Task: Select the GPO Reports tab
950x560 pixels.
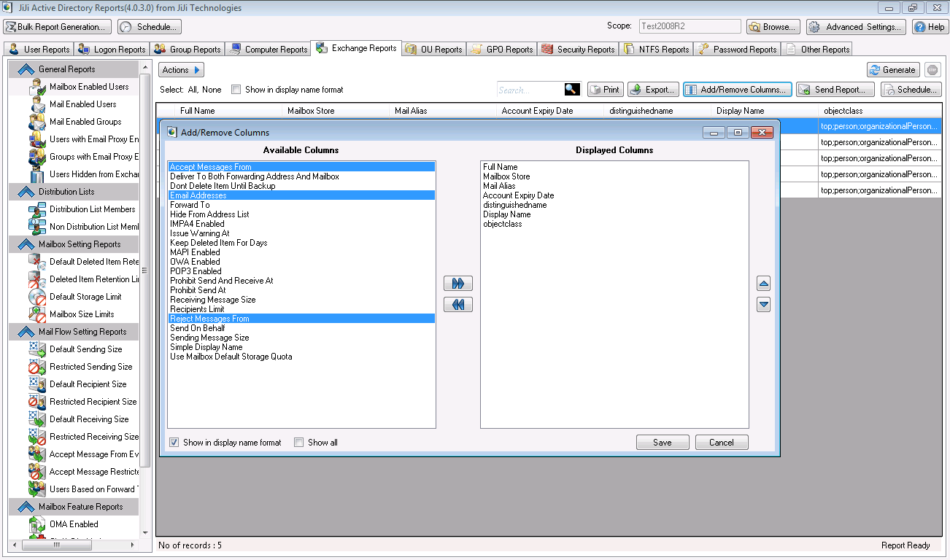Action: click(502, 50)
